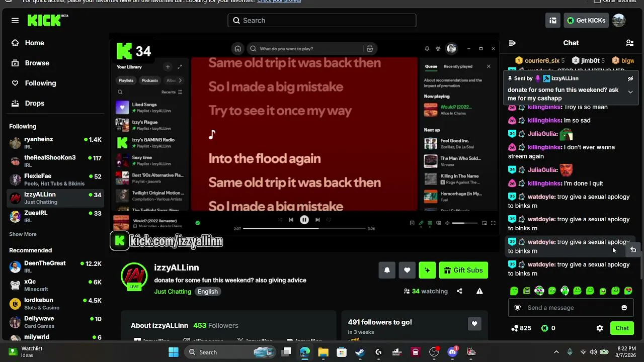Click izzyALLinn channel avatar with LIVE badge
The height and width of the screenshot is (362, 644).
click(x=134, y=276)
